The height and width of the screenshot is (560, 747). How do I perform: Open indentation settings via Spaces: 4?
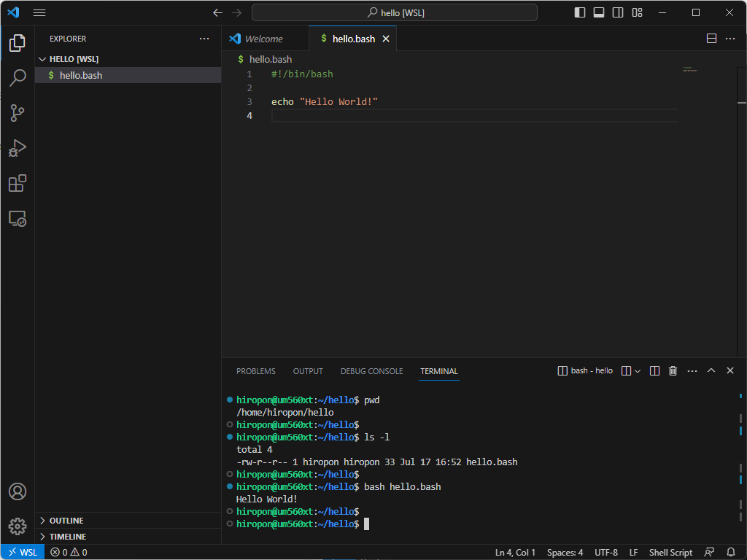click(x=565, y=552)
